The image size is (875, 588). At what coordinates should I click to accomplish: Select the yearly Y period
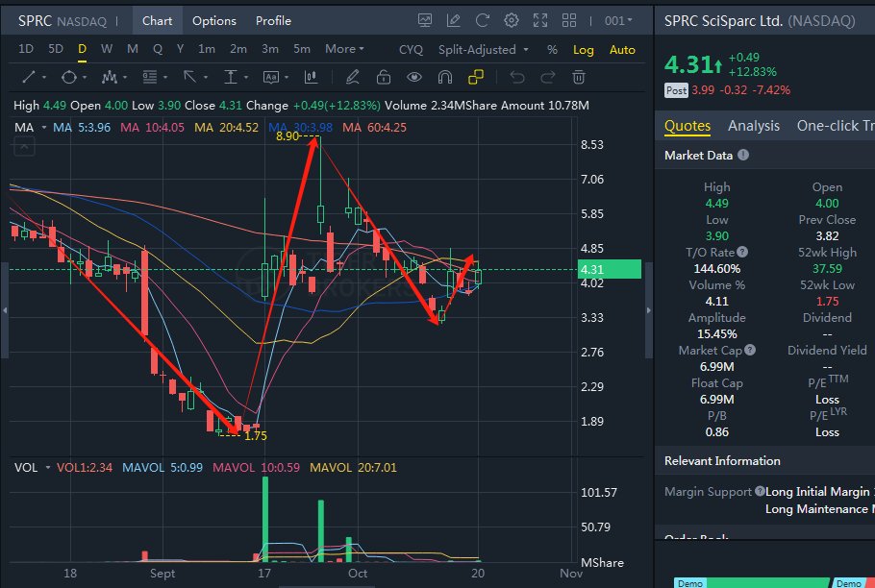(x=180, y=49)
